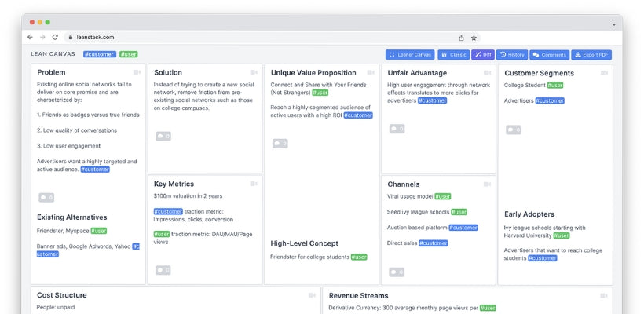Click the video icon on Problem card

tap(137, 73)
